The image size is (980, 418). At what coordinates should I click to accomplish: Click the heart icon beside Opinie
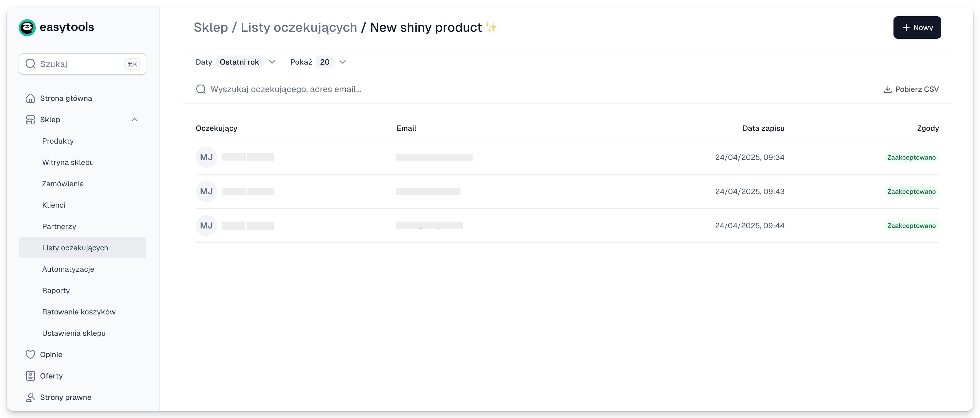tap(30, 354)
